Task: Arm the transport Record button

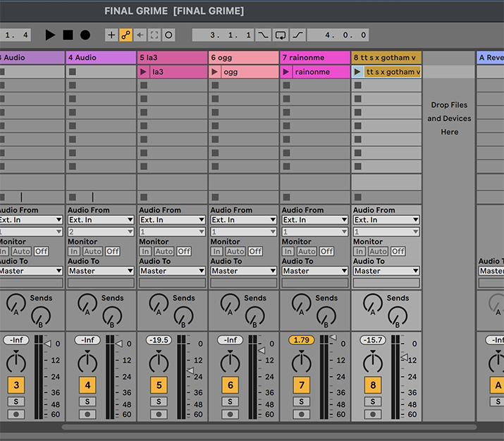Action: (x=85, y=35)
